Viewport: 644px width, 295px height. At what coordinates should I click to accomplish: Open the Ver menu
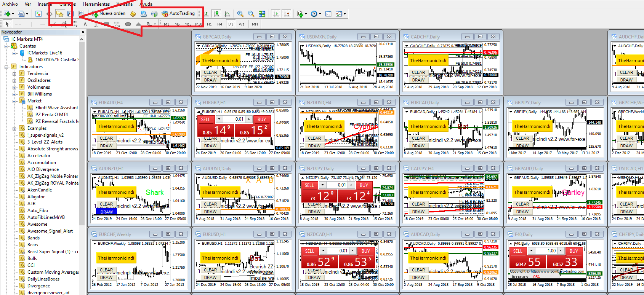(x=28, y=4)
